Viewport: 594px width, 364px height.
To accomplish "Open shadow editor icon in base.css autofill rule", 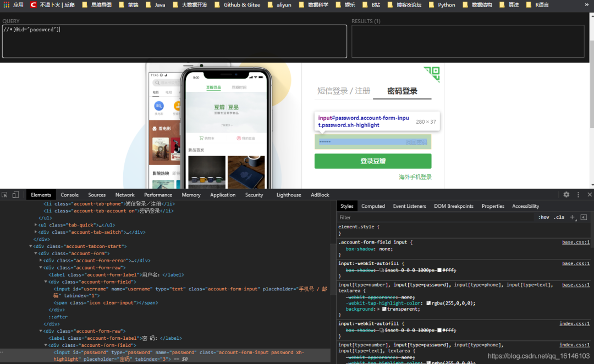I will point(382,270).
